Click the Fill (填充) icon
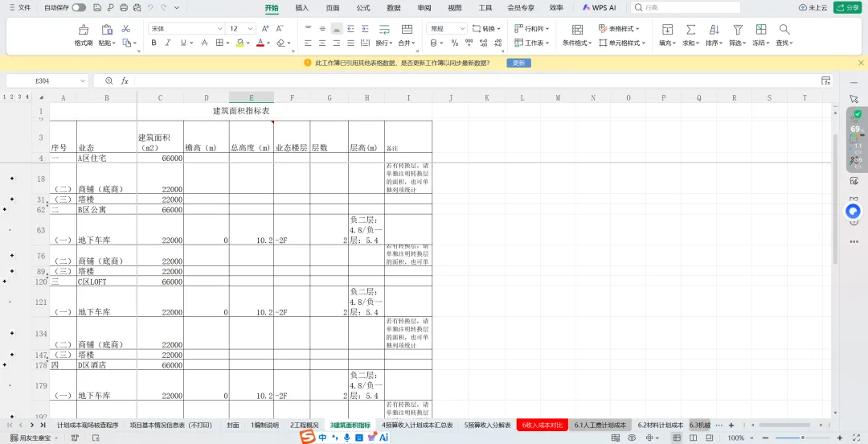This screenshot has width=868, height=444. point(668,30)
